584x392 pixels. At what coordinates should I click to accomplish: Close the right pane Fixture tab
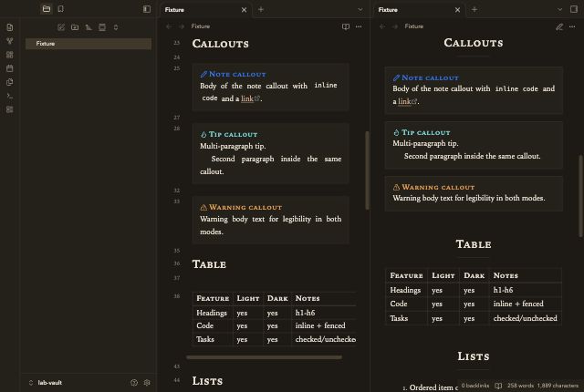[458, 10]
